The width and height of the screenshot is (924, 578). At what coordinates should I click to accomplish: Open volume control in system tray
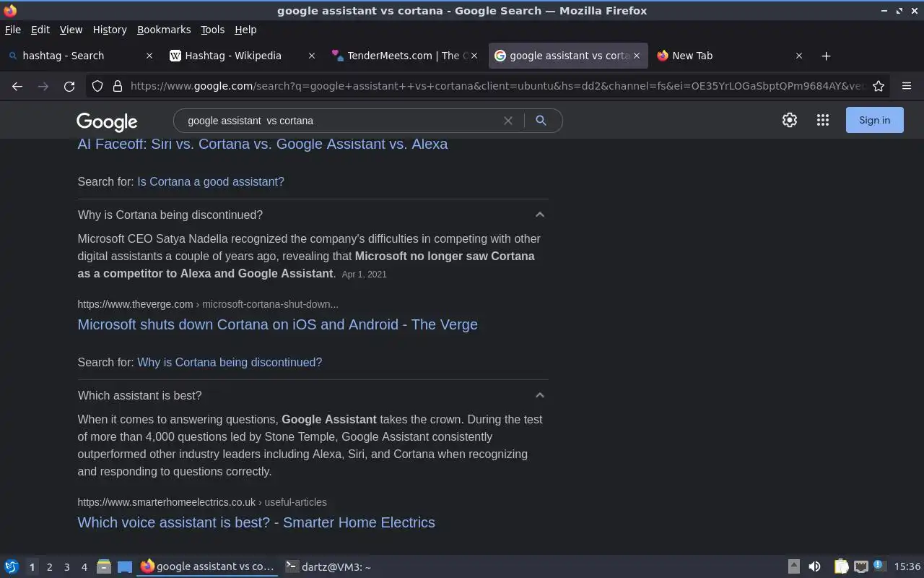(814, 567)
